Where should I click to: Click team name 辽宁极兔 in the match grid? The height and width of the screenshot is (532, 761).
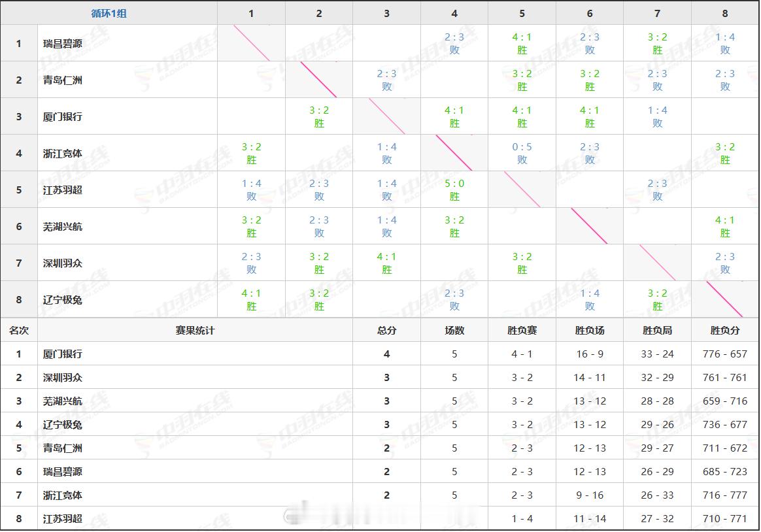[63, 300]
